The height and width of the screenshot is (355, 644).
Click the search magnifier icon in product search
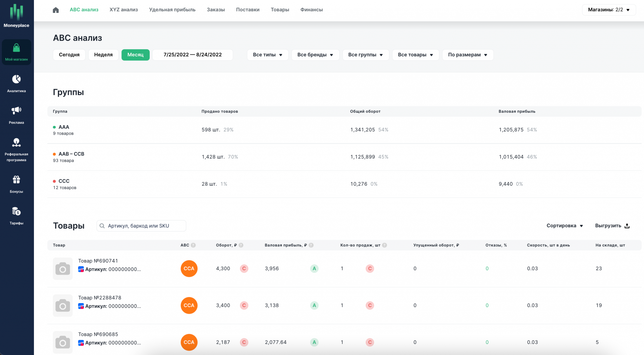(x=102, y=226)
